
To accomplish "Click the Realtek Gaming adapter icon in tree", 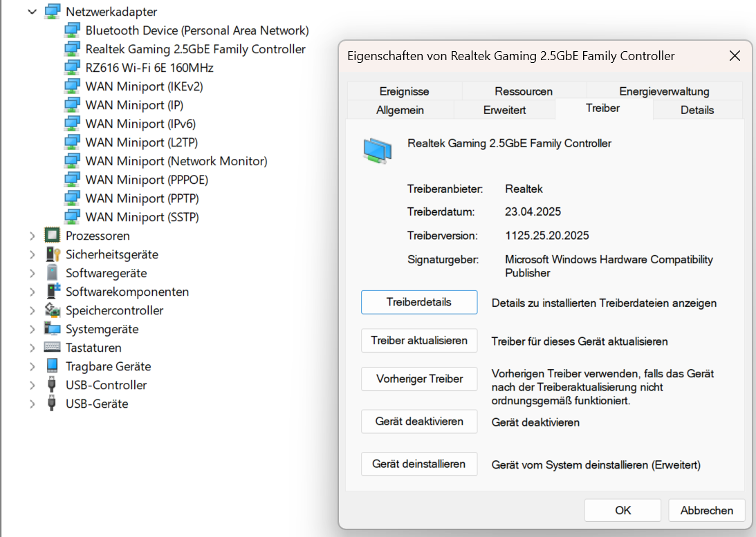I will coord(72,49).
